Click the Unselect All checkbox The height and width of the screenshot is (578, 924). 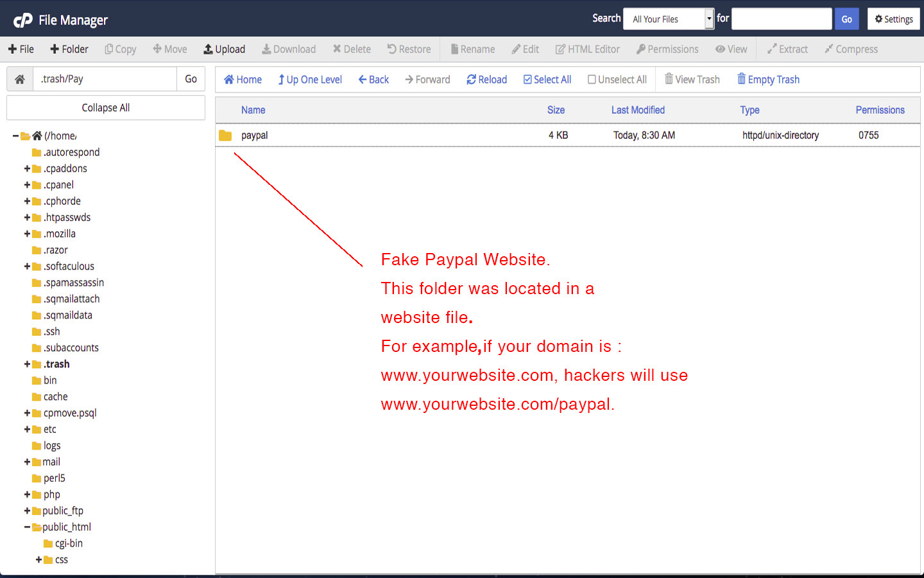(617, 80)
